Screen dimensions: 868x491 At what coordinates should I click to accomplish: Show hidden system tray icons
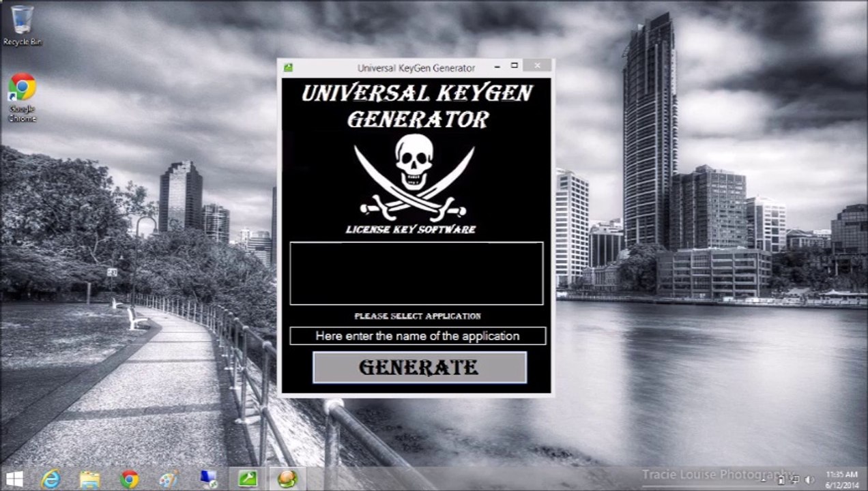[764, 479]
